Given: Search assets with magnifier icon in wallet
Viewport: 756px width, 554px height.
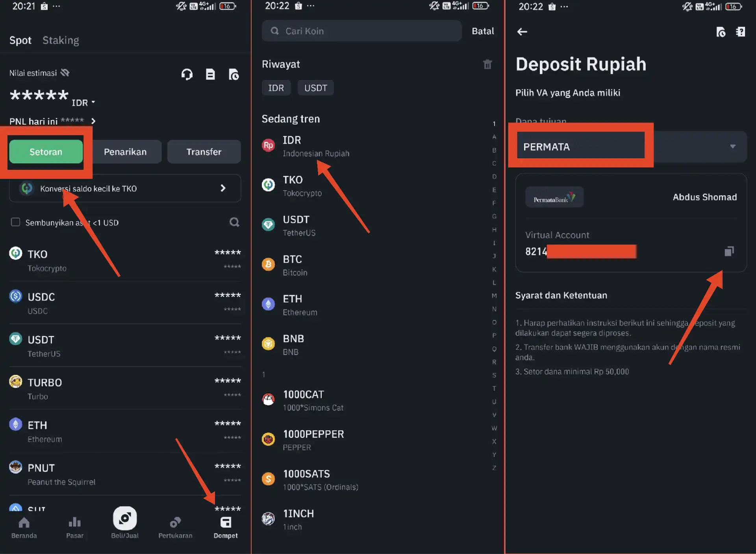Looking at the screenshot, I should (234, 222).
